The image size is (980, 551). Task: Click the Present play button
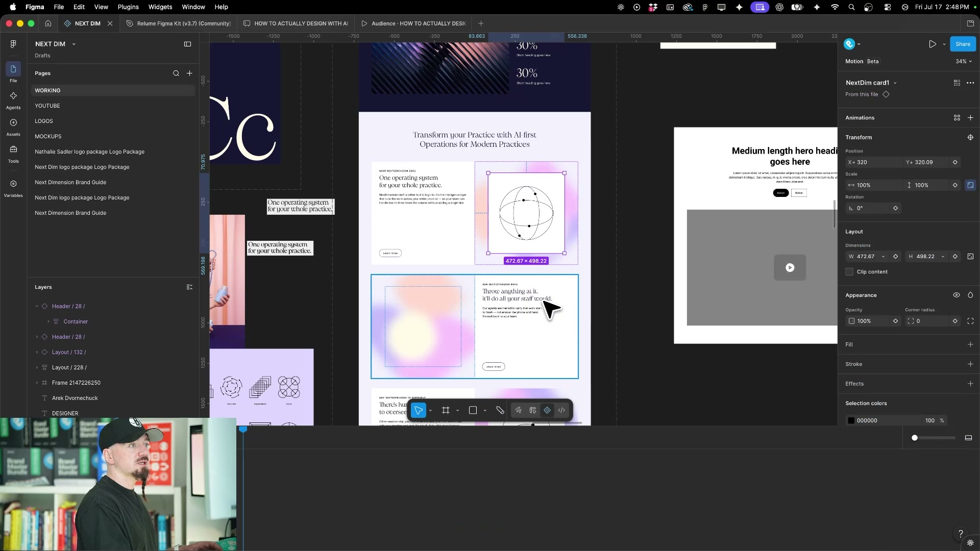[x=933, y=44]
